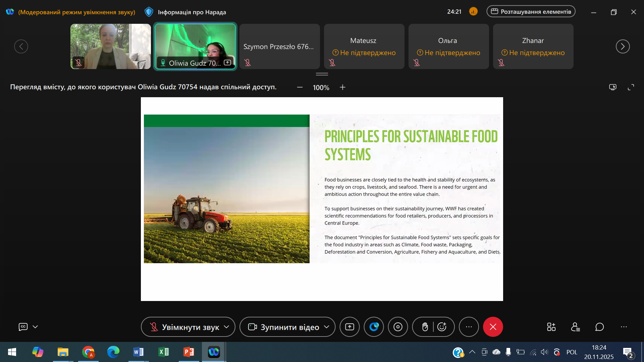Open the Chat panel
This screenshot has width=644, height=362.
coord(599,327)
